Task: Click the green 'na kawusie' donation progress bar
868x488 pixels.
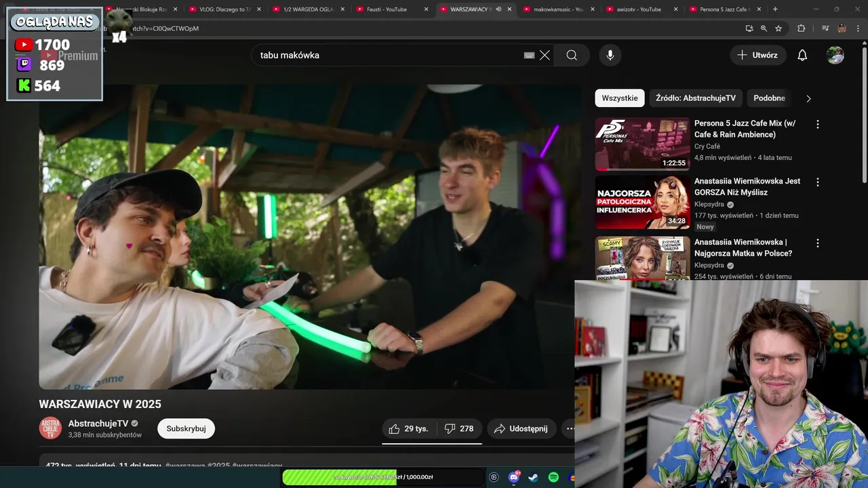Action: pos(383,477)
